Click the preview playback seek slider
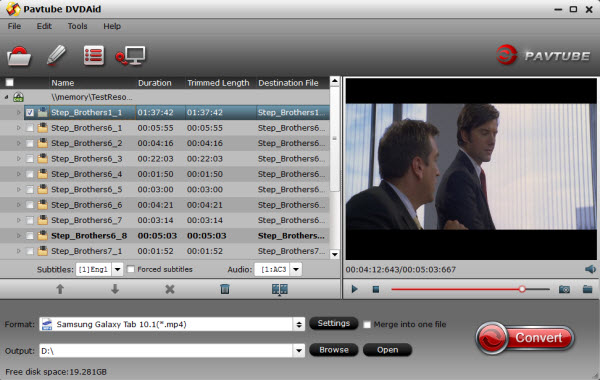This screenshot has width=600, height=380. coord(470,289)
